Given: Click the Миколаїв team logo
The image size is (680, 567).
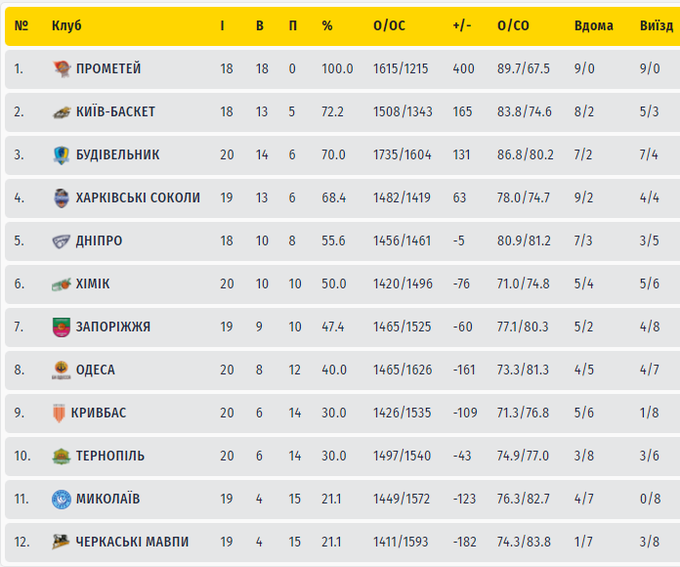Looking at the screenshot, I should pyautogui.click(x=61, y=499).
